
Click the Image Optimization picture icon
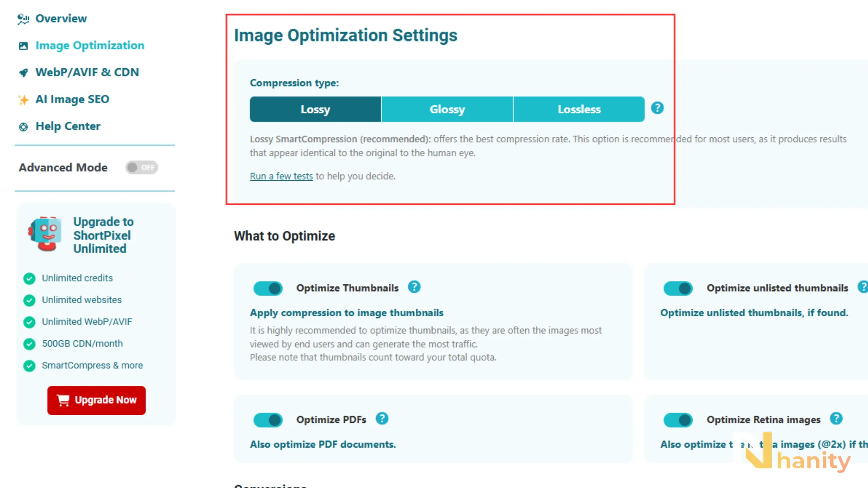click(24, 46)
